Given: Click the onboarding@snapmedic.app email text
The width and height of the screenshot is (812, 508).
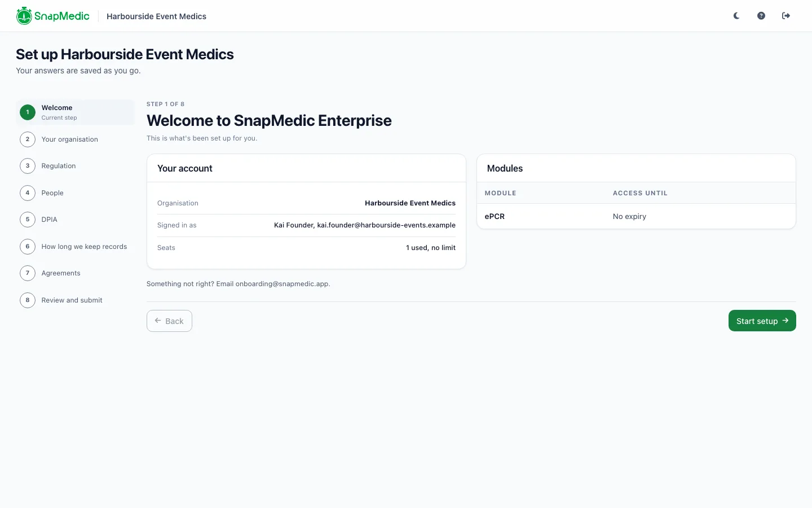Looking at the screenshot, I should click(x=282, y=284).
